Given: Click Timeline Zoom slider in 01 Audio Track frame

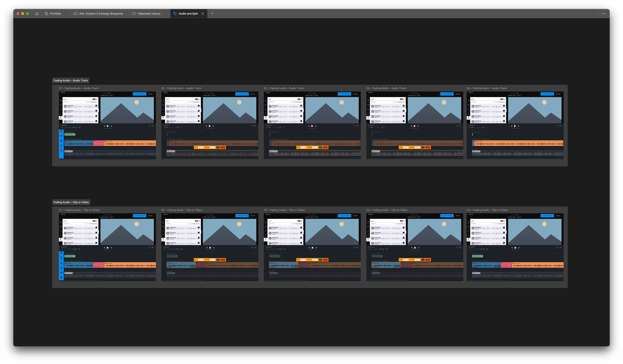Looking at the screenshot, I should [69, 127].
